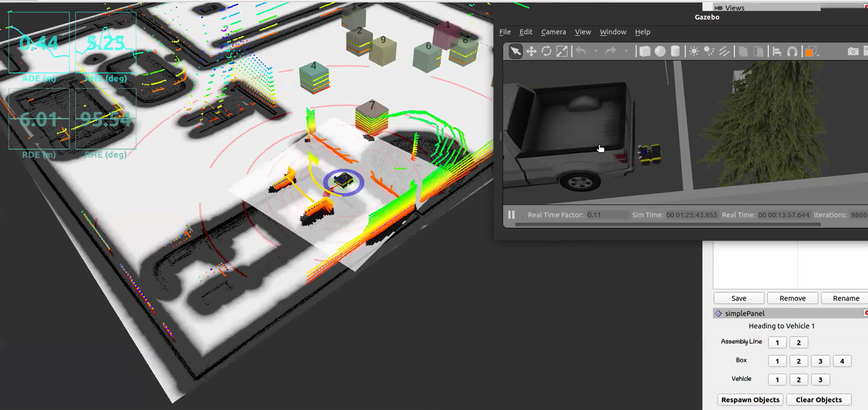This screenshot has height=410, width=868.
Task: Open redo history dropdown arrow
Action: point(626,51)
